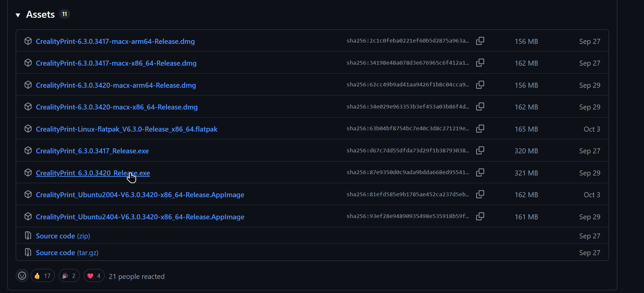Image resolution: width=644 pixels, height=293 pixels.
Task: Download CrealityPrint-6.3.0.3420-macx-arm64-Release.dmg
Action: pyautogui.click(x=116, y=85)
